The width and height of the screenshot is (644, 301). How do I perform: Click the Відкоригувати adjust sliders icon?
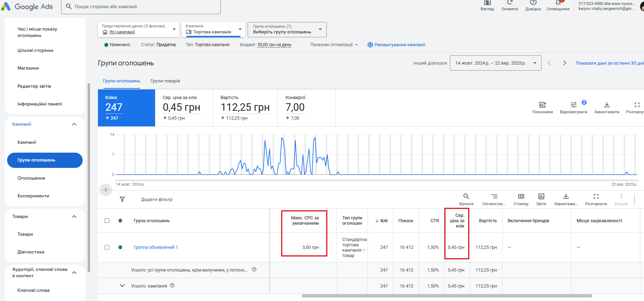pyautogui.click(x=573, y=105)
